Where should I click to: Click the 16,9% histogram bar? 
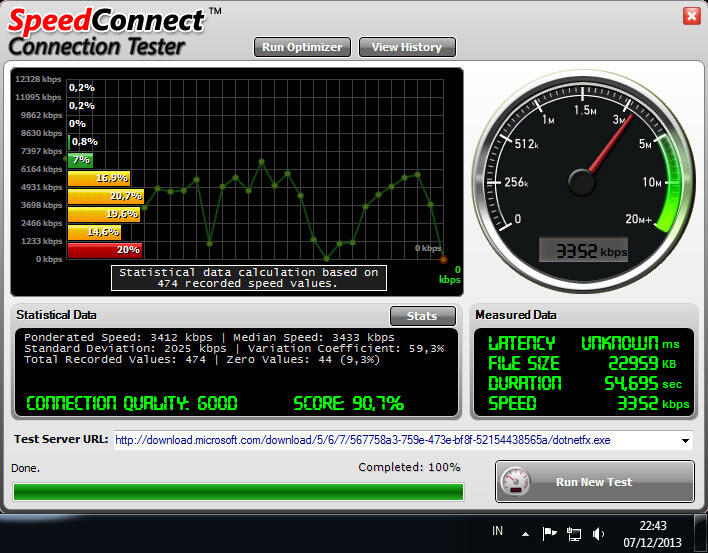coord(99,178)
